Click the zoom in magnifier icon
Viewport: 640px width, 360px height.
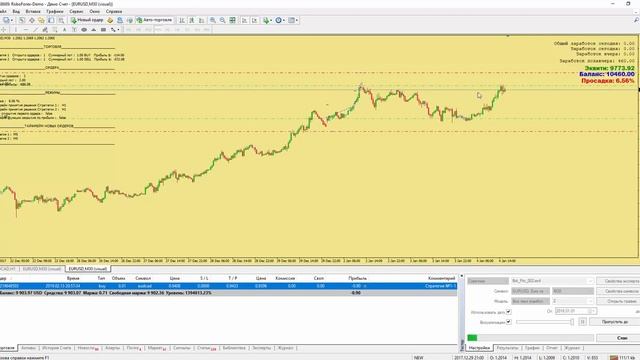[213, 20]
